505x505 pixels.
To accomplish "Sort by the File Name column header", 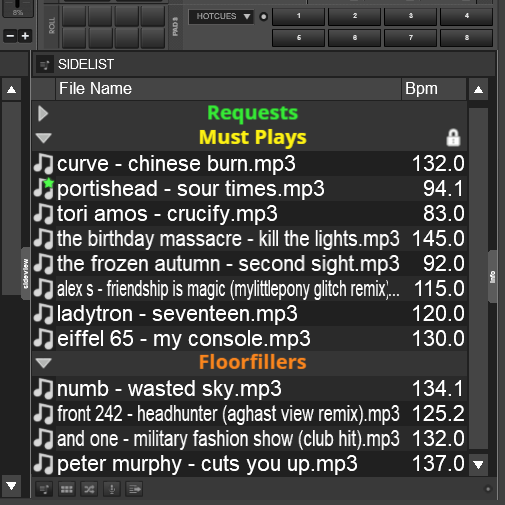I will pyautogui.click(x=228, y=89).
